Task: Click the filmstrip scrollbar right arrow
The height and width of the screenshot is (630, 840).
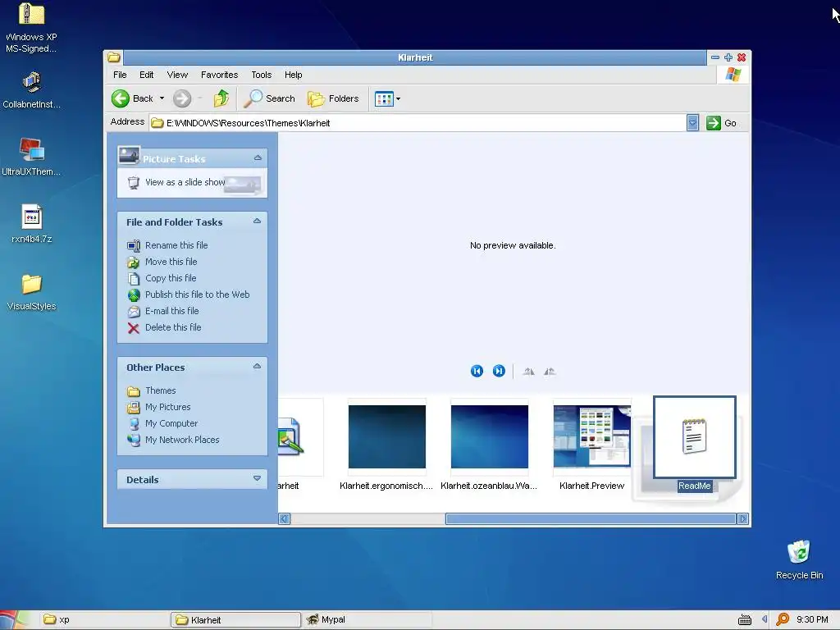Action: click(742, 518)
